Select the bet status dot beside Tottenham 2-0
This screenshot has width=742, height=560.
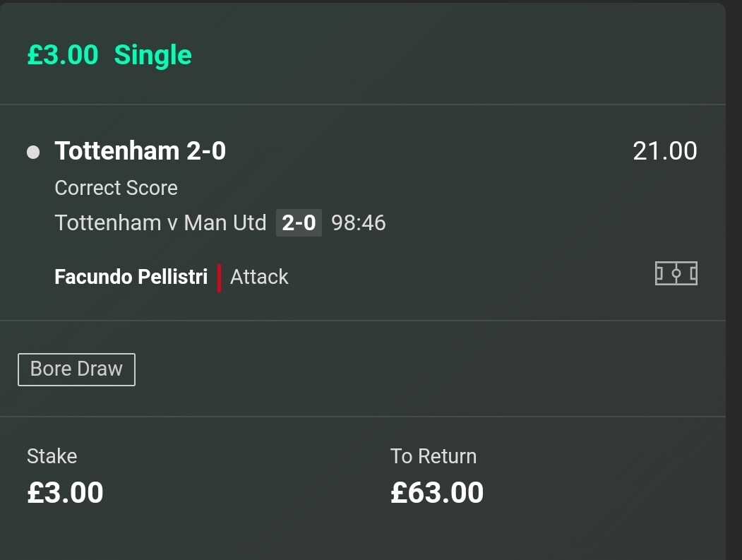click(x=33, y=152)
